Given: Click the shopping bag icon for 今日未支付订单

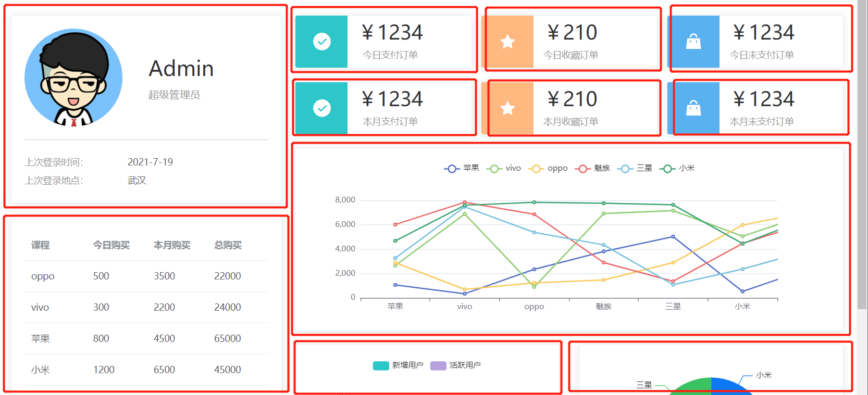Looking at the screenshot, I should (x=693, y=42).
